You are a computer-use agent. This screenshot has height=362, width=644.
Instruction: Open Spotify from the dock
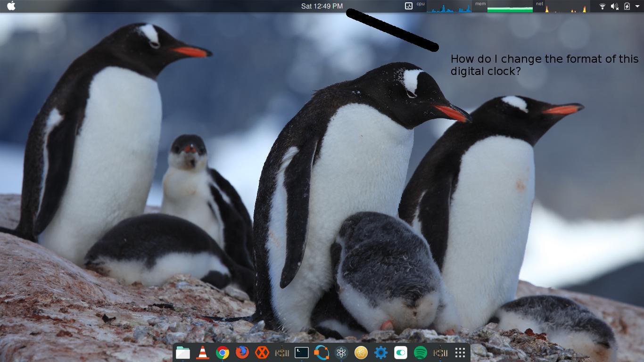click(x=421, y=352)
